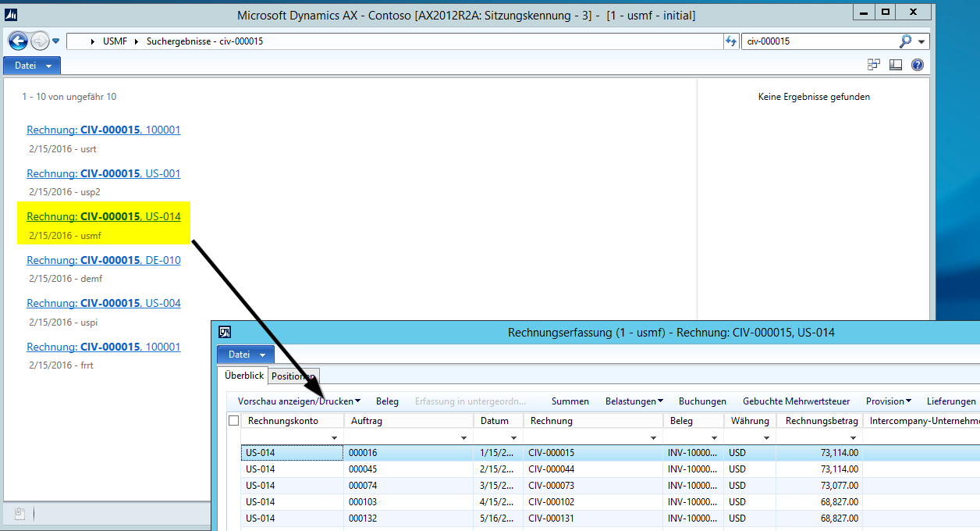Open the Rechnung CIV-000015, DE-010 link
The height and width of the screenshot is (531, 980).
[103, 260]
